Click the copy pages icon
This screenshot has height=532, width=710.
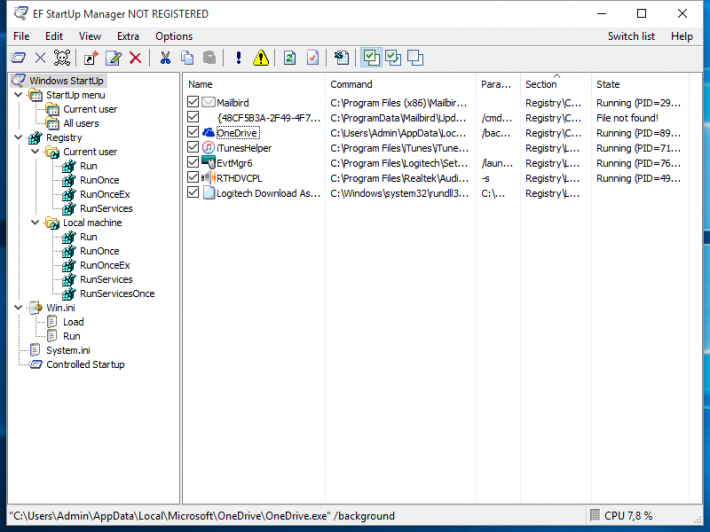[187, 58]
